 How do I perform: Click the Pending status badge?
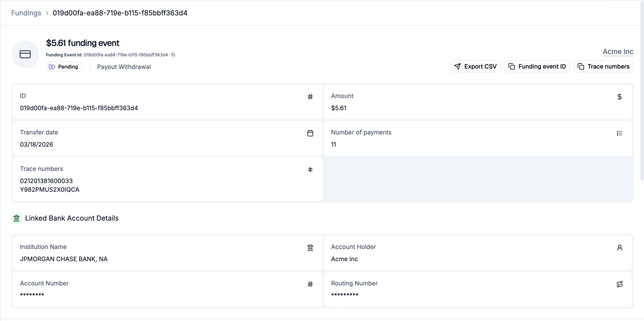coord(64,67)
